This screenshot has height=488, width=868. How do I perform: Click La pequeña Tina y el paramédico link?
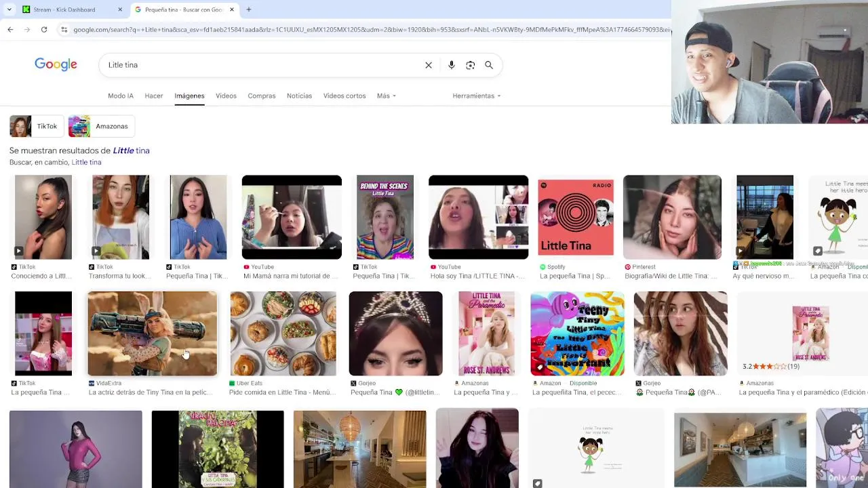[x=802, y=392]
